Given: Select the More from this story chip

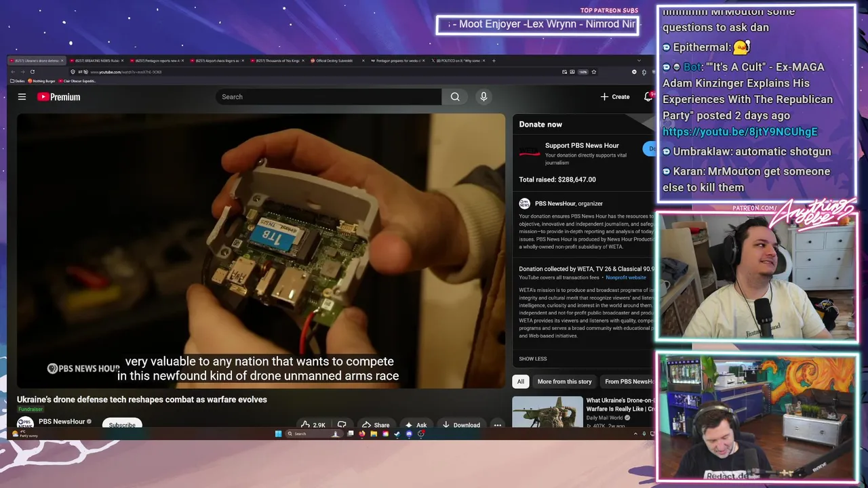Looking at the screenshot, I should coord(564,382).
